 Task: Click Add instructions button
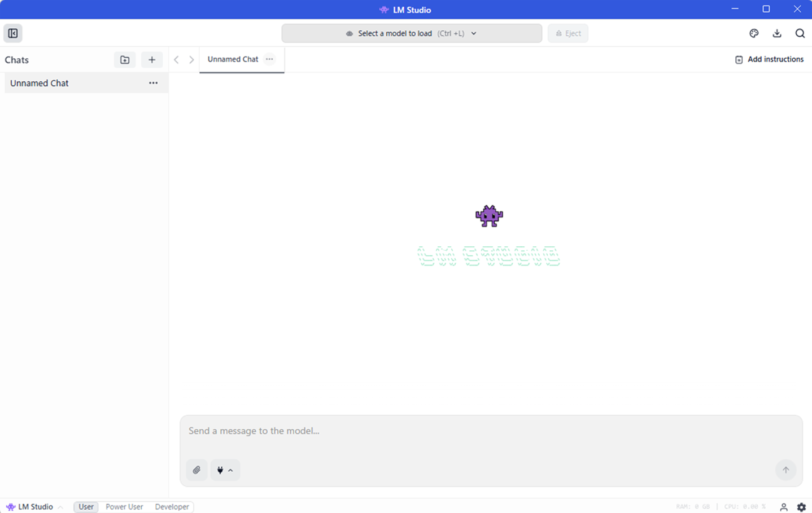769,59
